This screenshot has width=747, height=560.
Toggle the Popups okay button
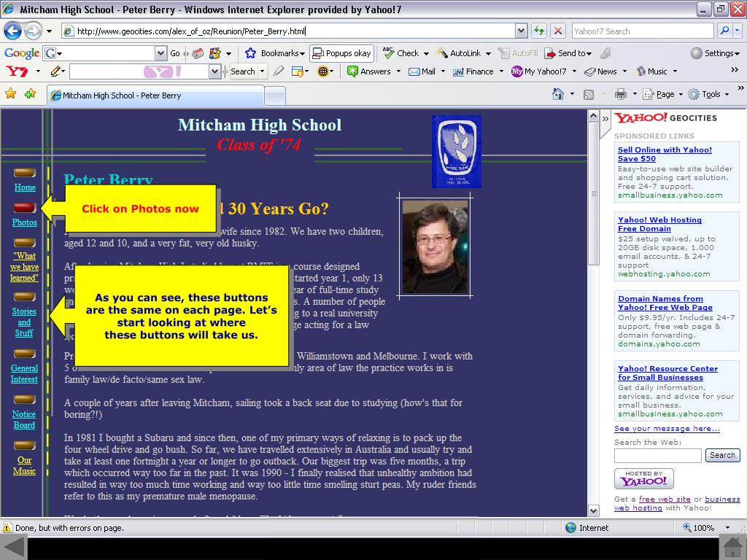click(x=341, y=53)
